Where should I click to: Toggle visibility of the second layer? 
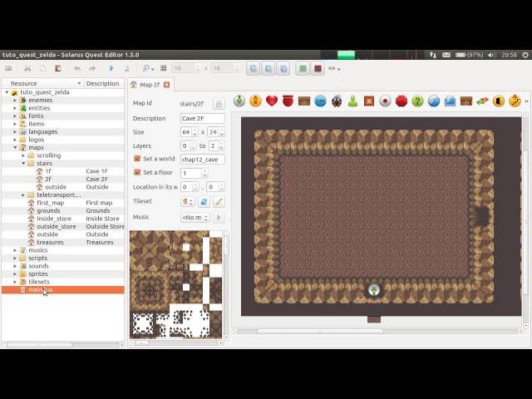[268, 69]
